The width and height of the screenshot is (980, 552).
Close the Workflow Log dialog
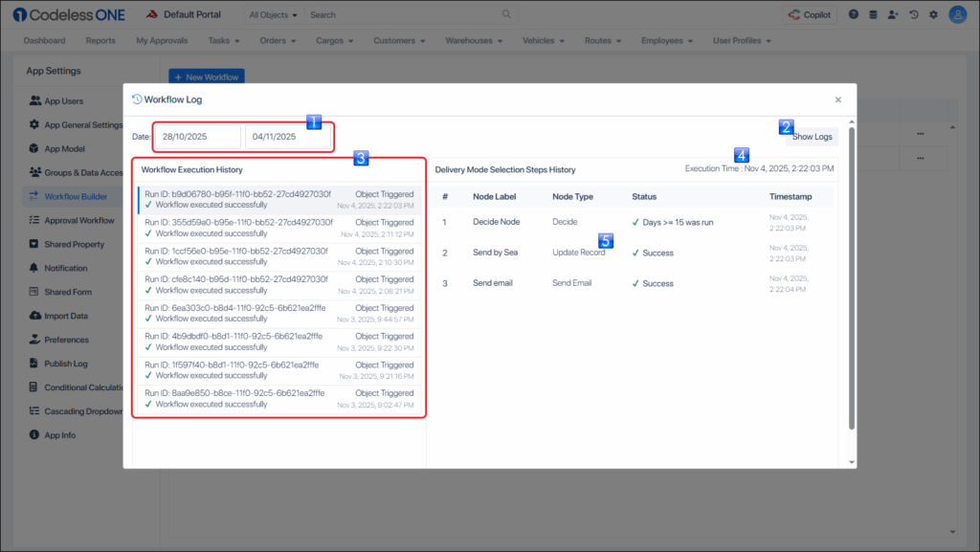pos(837,99)
